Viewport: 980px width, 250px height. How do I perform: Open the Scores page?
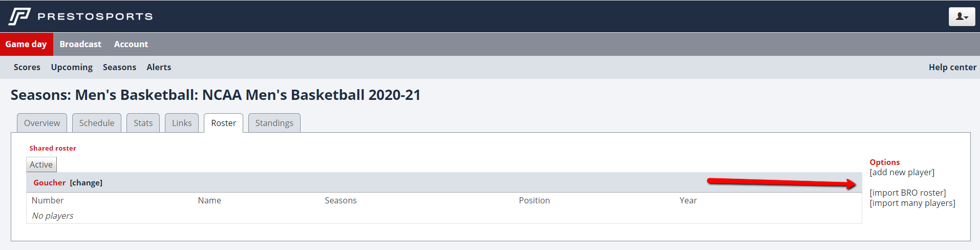27,67
